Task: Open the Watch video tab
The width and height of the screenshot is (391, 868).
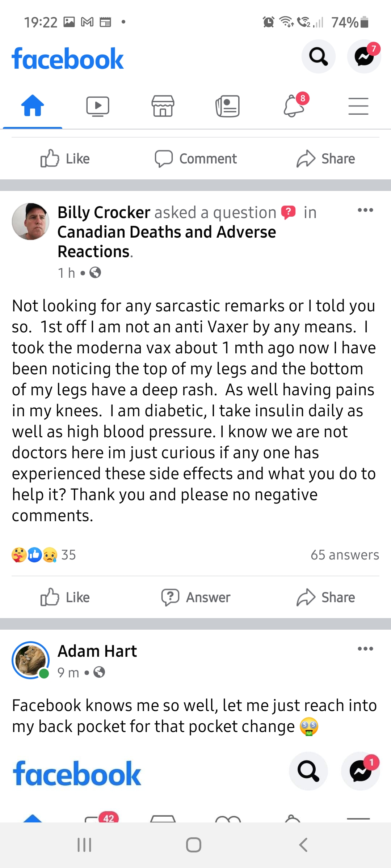Action: (x=98, y=106)
